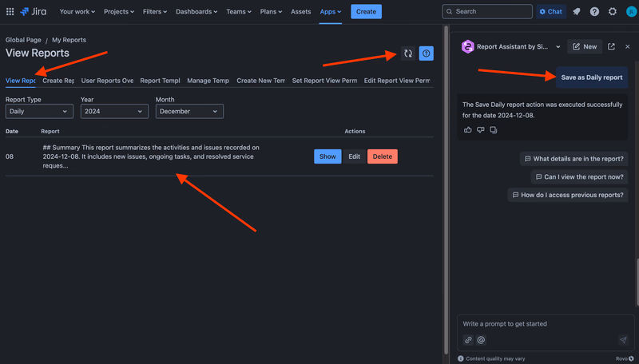Switch to the User Reports Overview tab

107,81
